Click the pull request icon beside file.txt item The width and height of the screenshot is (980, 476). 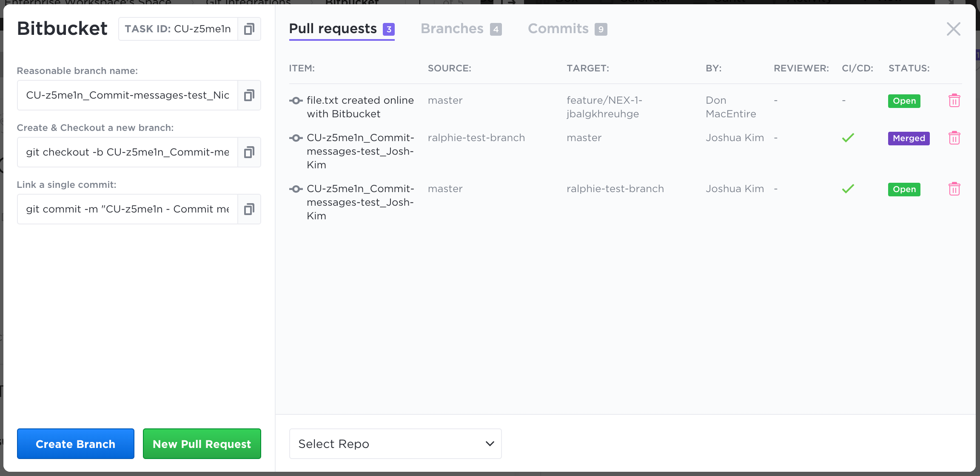point(296,101)
